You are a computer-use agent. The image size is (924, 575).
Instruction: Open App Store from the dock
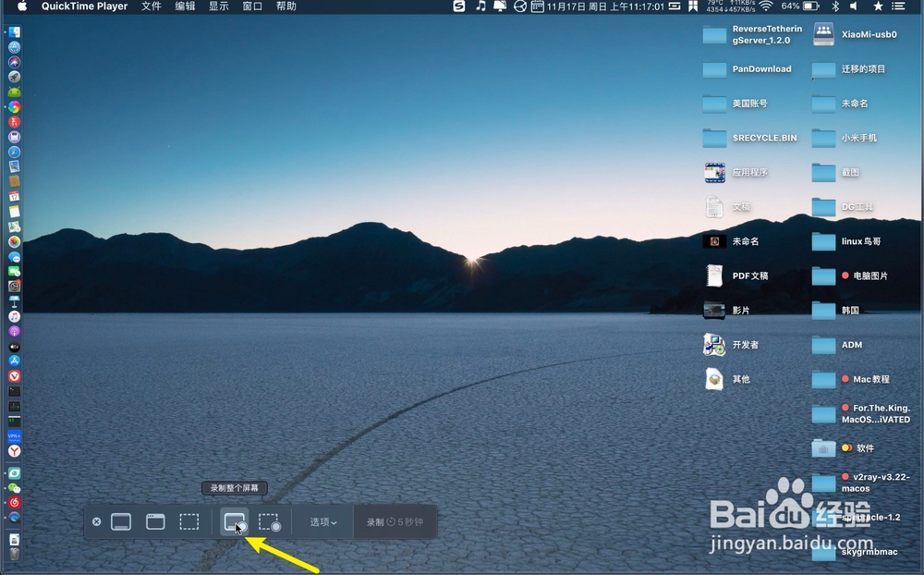(x=14, y=361)
